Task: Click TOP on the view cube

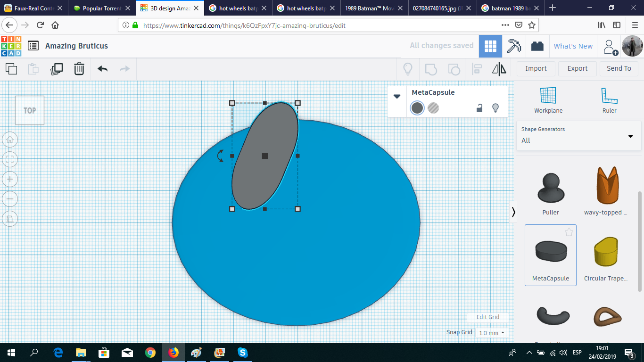Action: click(x=29, y=110)
